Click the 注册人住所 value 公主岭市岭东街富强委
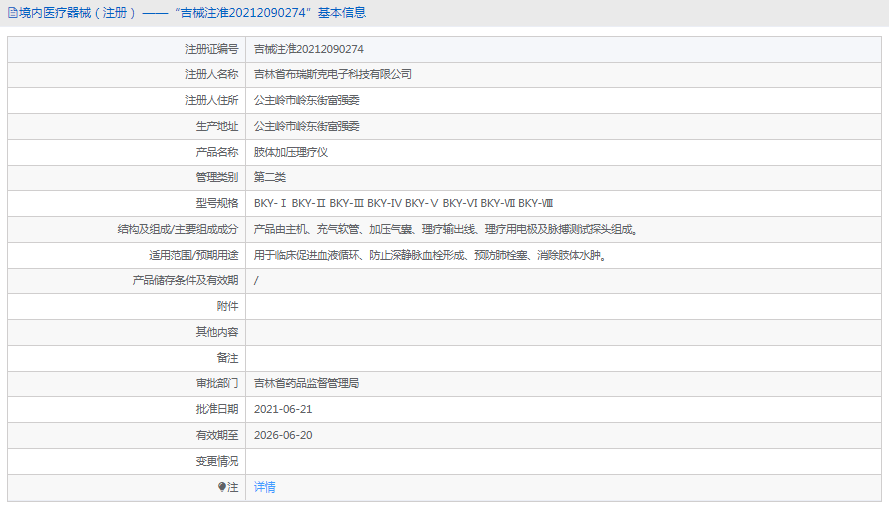889x507 pixels. (x=307, y=100)
